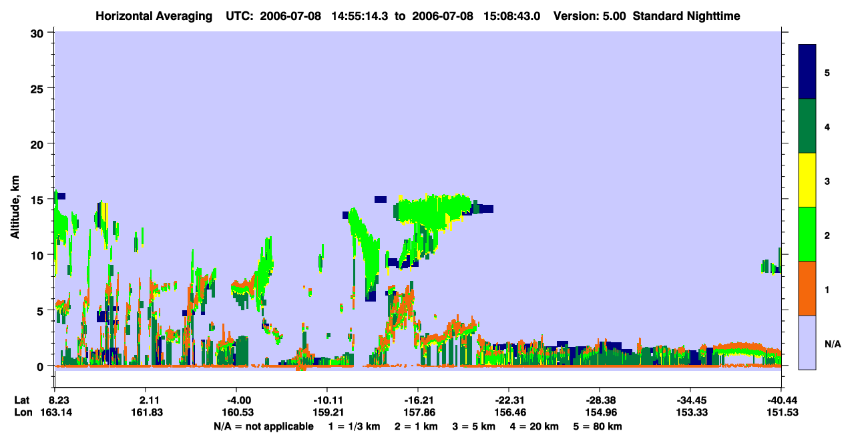Click the lavender N/A color bar segment
The image size is (868, 445).
click(807, 342)
